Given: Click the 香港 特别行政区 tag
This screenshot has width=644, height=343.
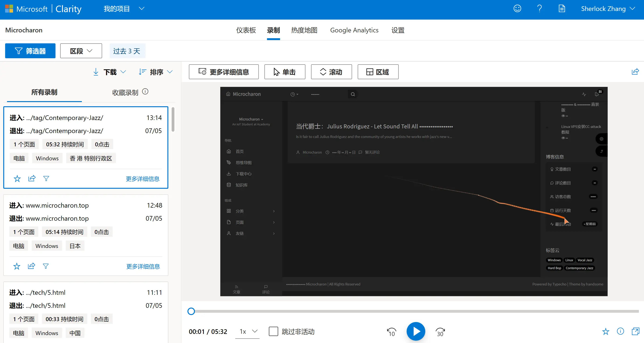Looking at the screenshot, I should 91,158.
